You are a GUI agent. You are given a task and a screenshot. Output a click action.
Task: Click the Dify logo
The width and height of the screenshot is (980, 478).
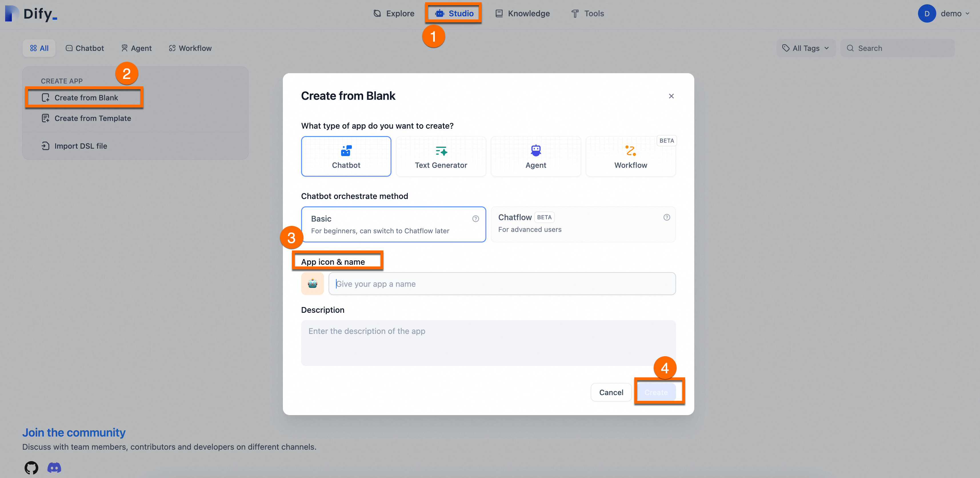pos(31,14)
